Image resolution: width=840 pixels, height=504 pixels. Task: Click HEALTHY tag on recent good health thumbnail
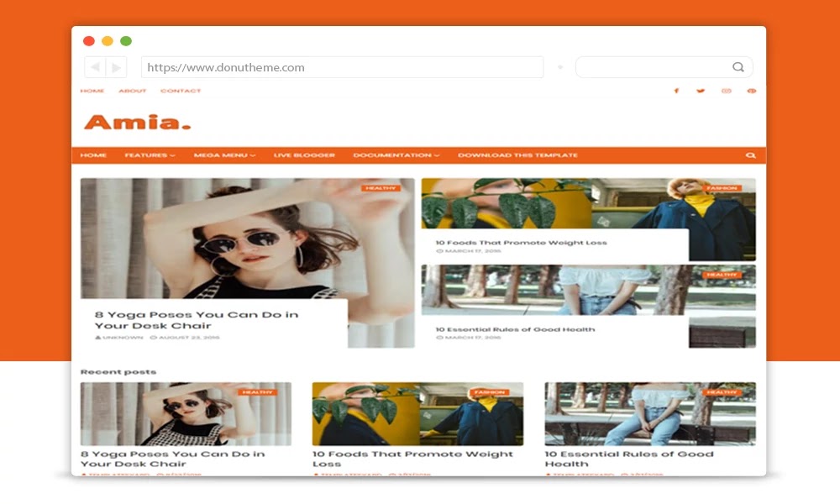[722, 392]
